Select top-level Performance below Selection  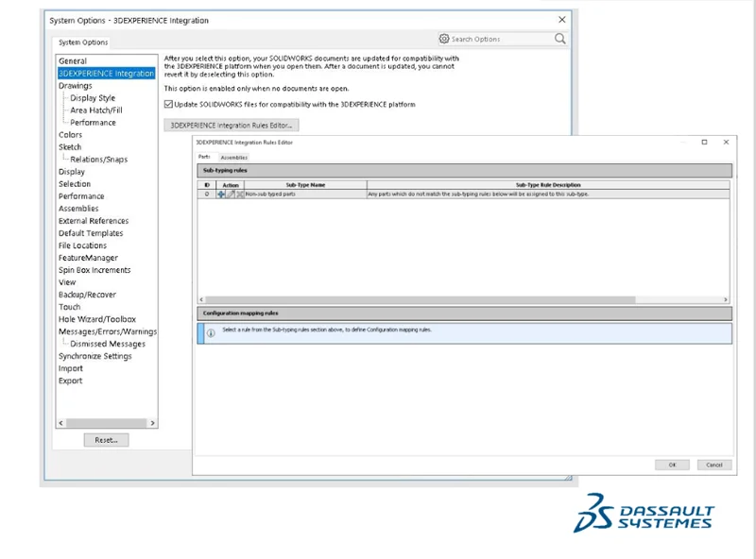pos(81,196)
